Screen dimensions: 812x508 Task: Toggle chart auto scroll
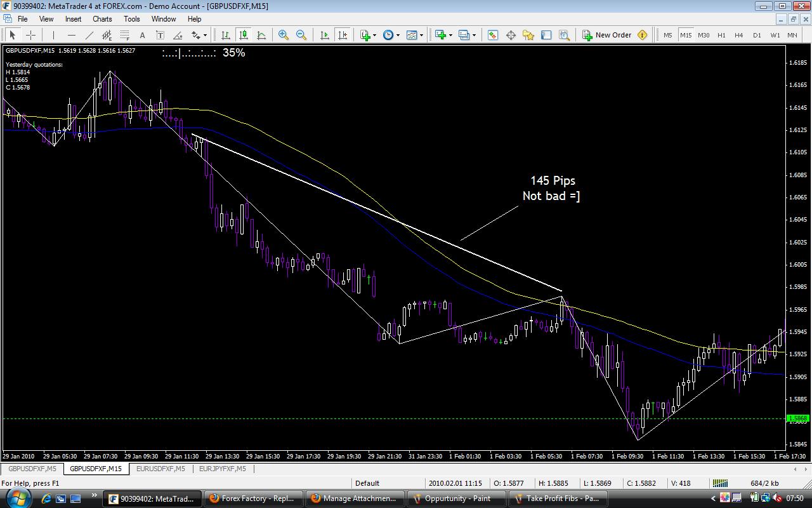325,35
